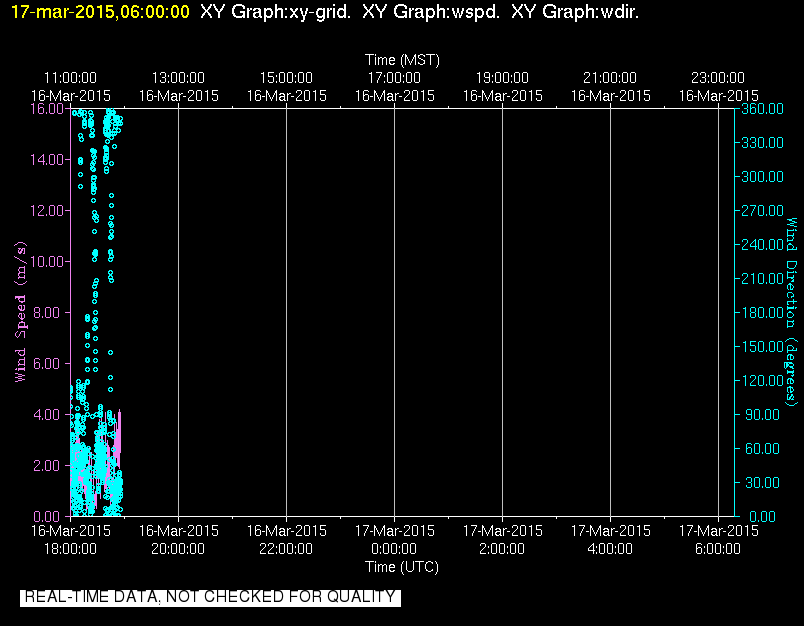This screenshot has height=626, width=804.
Task: Click the 300.00 wind direction tick value
Action: (x=762, y=177)
